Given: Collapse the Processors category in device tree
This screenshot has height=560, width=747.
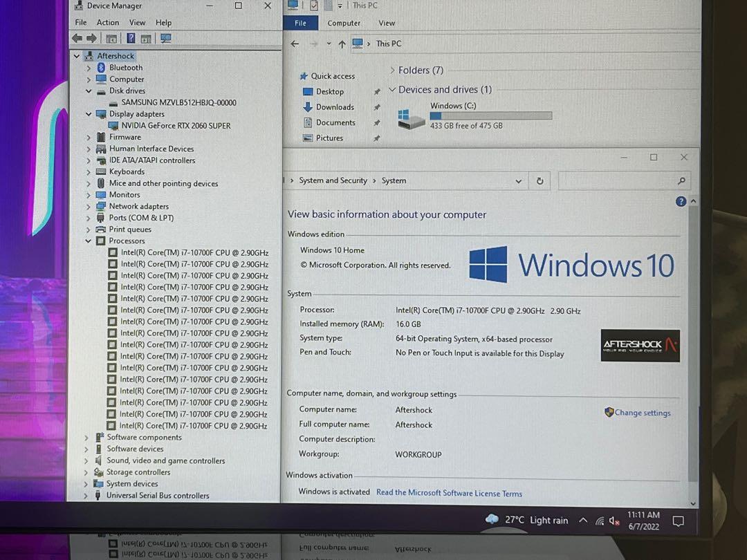Looking at the screenshot, I should (89, 241).
